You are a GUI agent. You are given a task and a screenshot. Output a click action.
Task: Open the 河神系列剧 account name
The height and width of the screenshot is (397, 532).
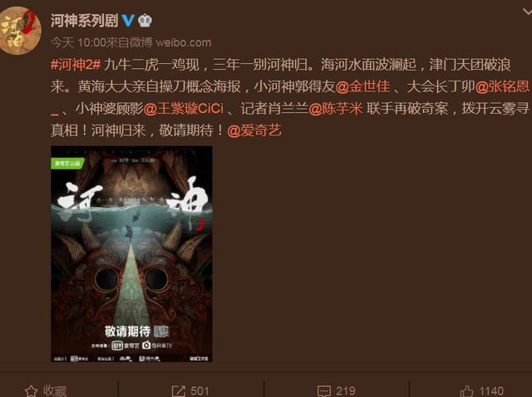[x=84, y=21]
